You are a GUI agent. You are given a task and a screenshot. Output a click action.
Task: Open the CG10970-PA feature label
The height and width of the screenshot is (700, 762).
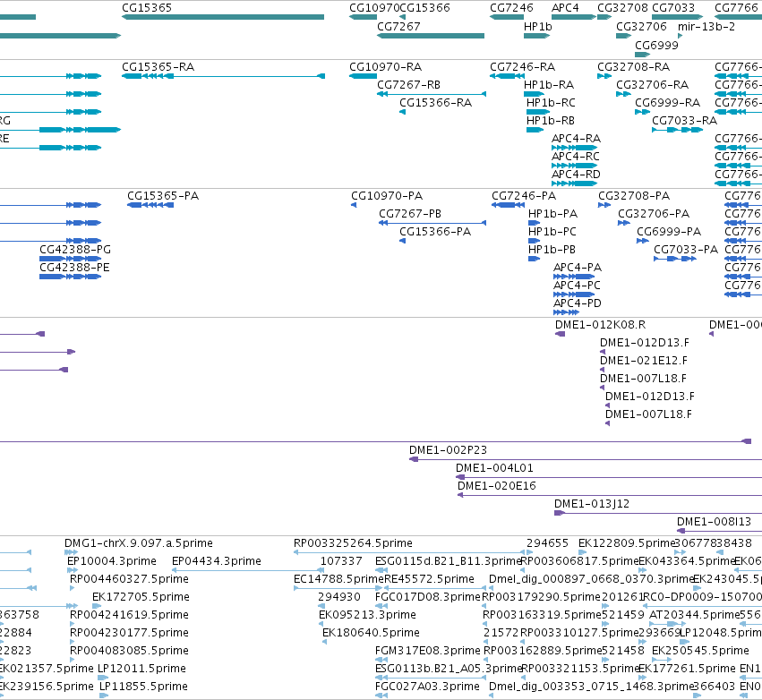point(387,196)
